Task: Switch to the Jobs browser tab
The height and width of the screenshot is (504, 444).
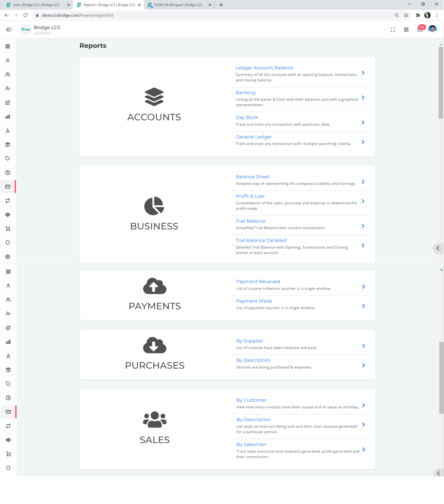Action: pos(36,5)
